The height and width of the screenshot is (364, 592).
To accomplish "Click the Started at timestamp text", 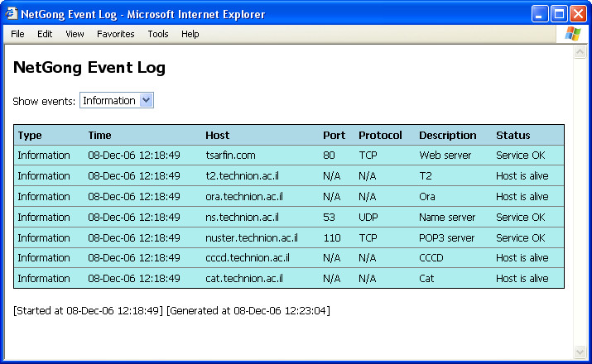I will pos(88,311).
